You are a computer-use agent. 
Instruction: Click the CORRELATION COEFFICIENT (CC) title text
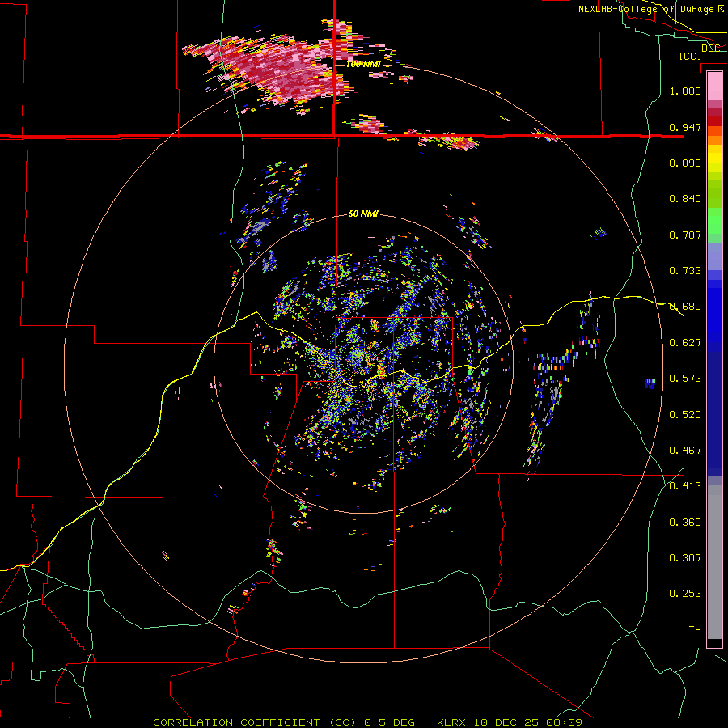pos(255,722)
